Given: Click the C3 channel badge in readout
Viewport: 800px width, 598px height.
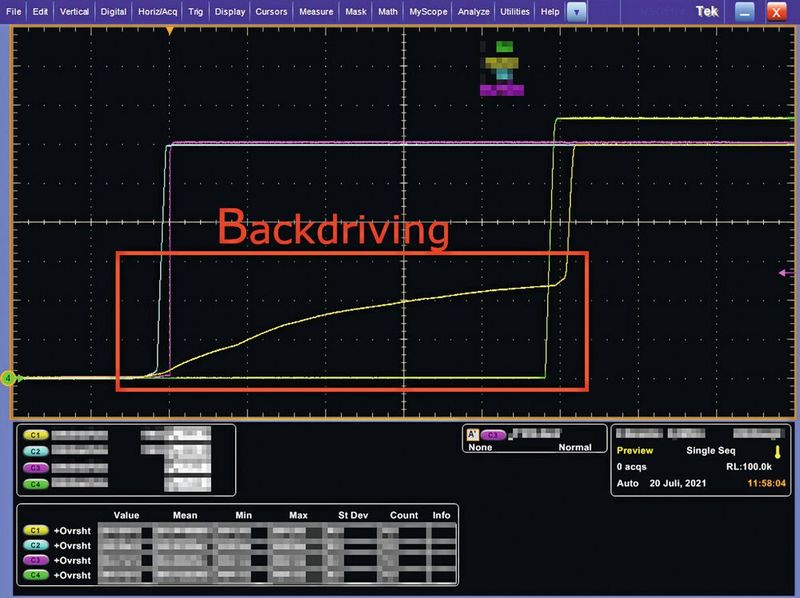Looking at the screenshot, I should coord(36,468).
